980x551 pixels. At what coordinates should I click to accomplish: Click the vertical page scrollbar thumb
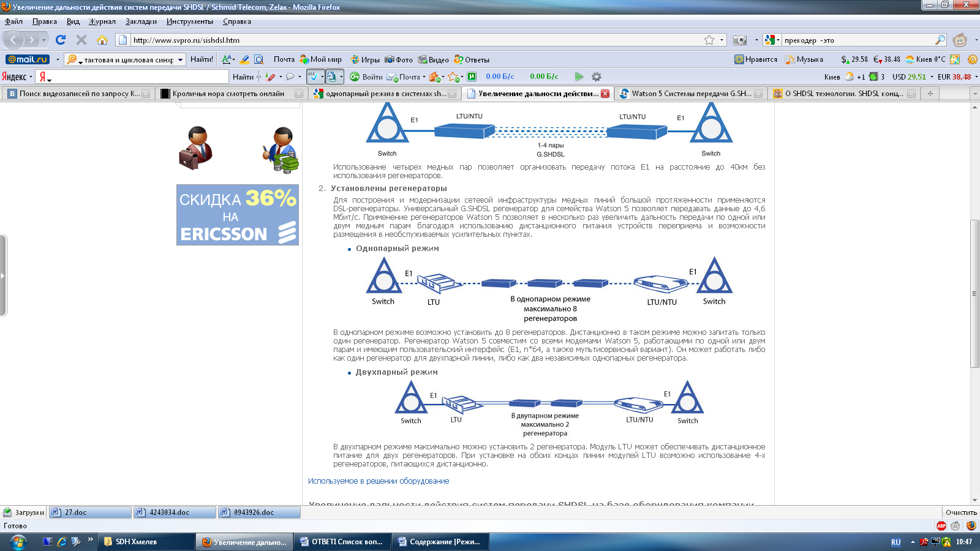(x=974, y=294)
